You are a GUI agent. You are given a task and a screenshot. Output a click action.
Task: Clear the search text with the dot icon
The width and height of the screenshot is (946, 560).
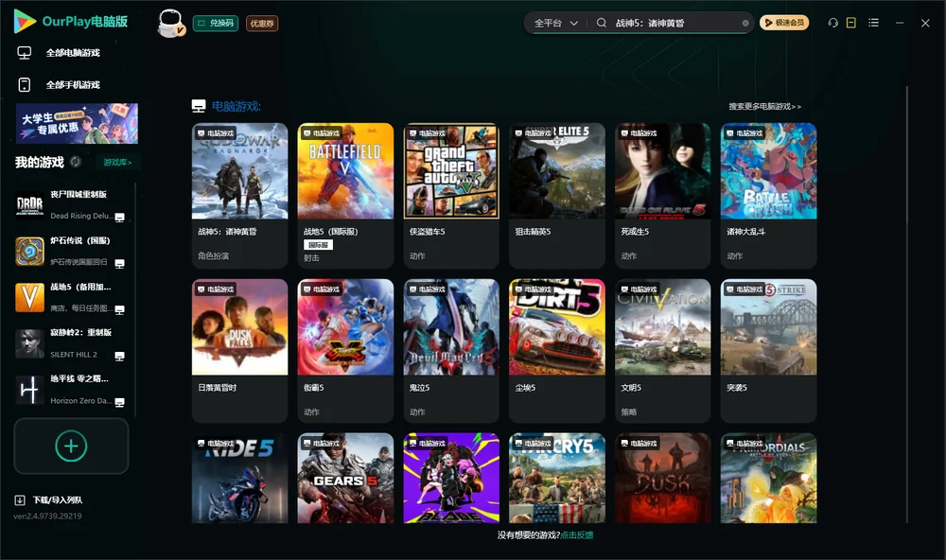[x=745, y=23]
